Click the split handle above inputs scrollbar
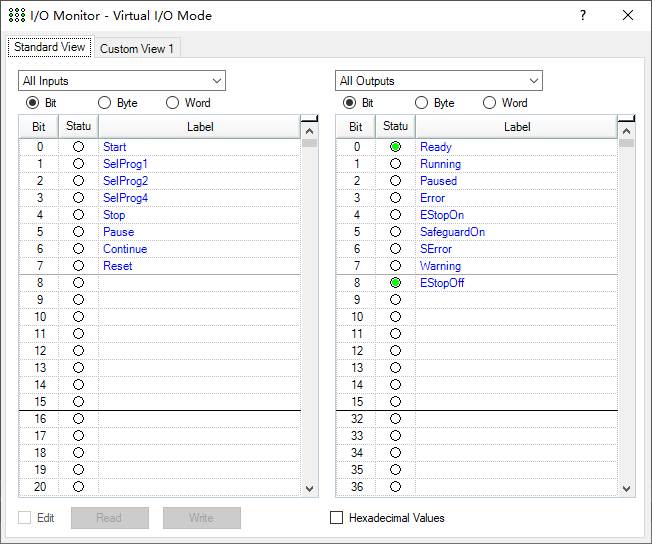The image size is (652, 544). coord(309,119)
